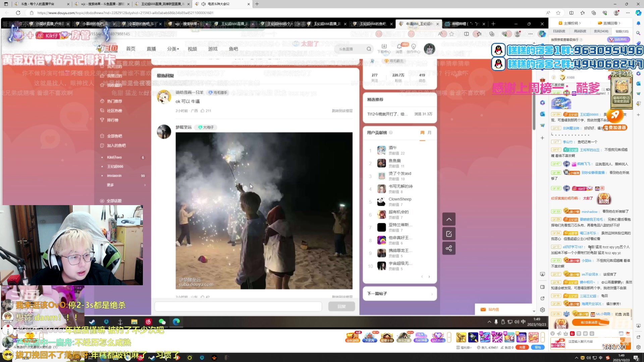The width and height of the screenshot is (644, 362).
Task: Open Edge Collections
Action: point(594,13)
